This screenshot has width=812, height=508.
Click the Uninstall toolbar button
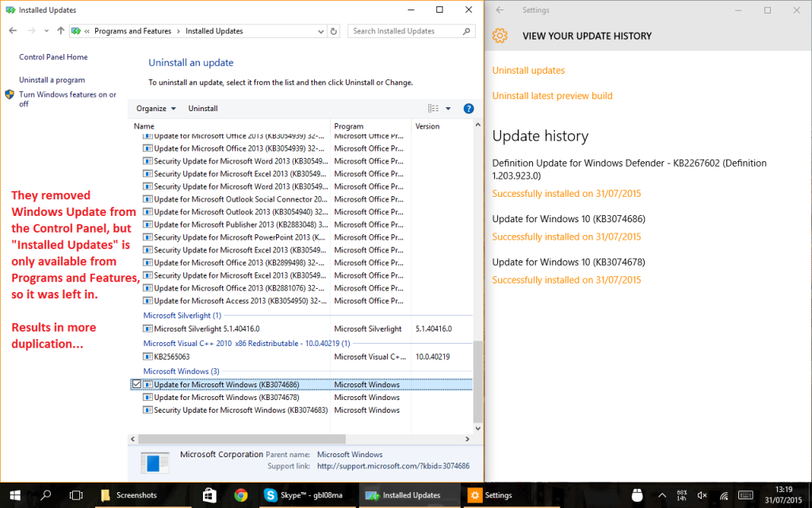[x=203, y=108]
